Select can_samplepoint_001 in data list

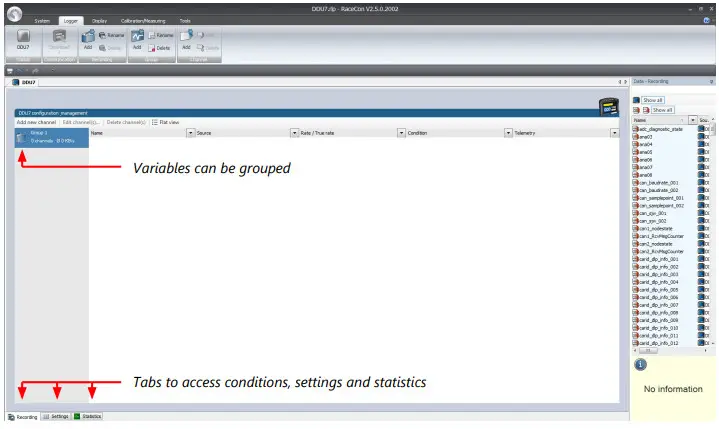click(x=661, y=198)
